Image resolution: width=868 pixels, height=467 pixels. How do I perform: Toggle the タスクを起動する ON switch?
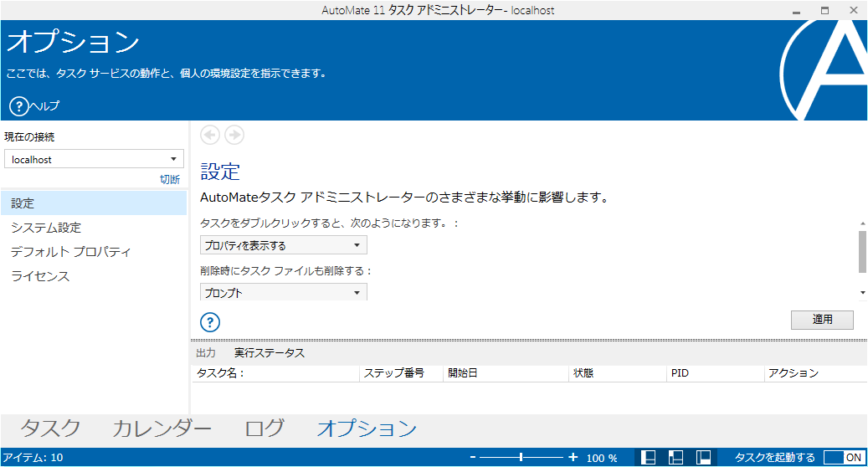coord(843,458)
